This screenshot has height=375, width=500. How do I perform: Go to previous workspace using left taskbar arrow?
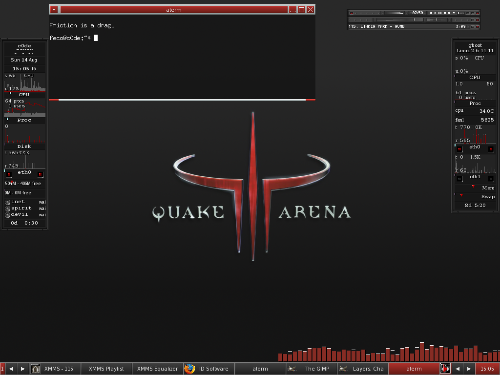pyautogui.click(x=11, y=369)
